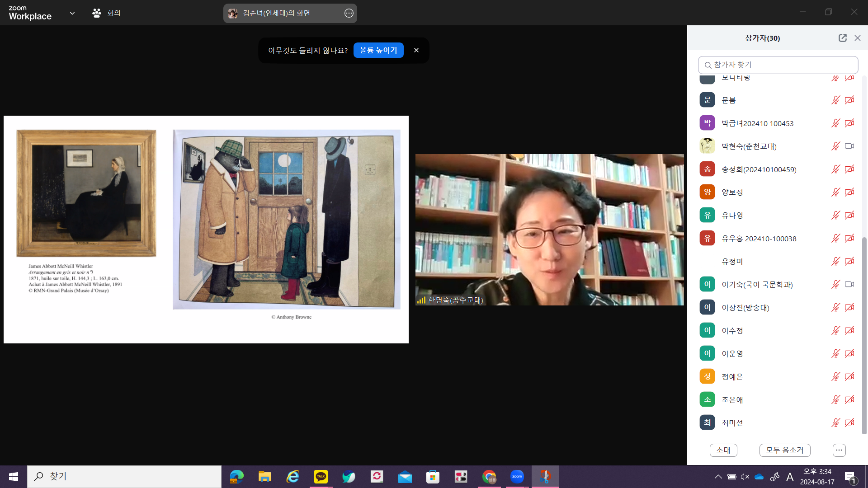This screenshot has height=488, width=868.
Task: Click muted mic icon for 이상진(방송대)
Action: coord(835,307)
